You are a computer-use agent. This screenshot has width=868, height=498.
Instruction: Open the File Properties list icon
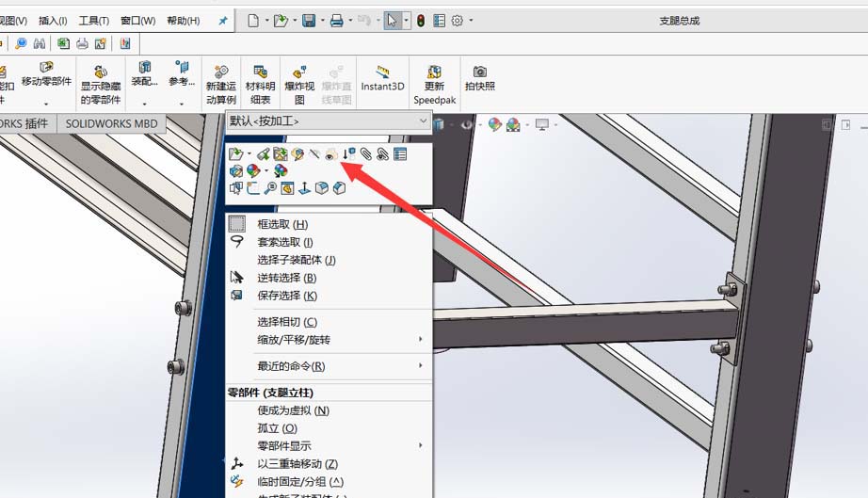(x=439, y=21)
